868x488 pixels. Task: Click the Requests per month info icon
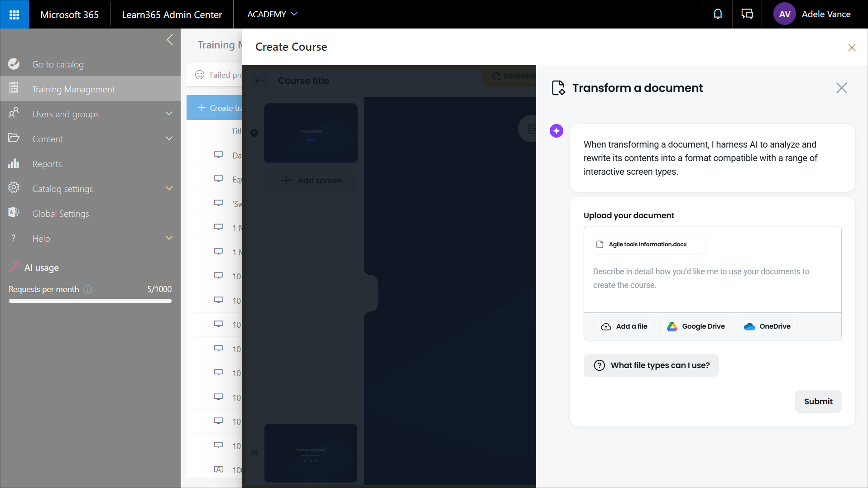tap(88, 289)
